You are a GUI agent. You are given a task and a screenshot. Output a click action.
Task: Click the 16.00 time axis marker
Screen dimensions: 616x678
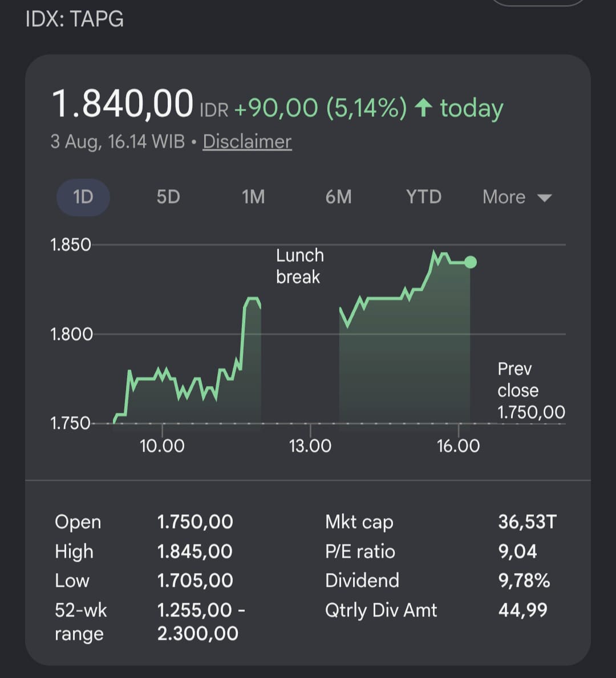458,446
